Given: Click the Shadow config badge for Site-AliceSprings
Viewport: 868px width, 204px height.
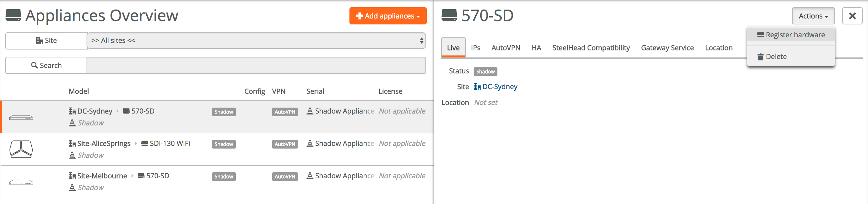Looking at the screenshot, I should 223,144.
